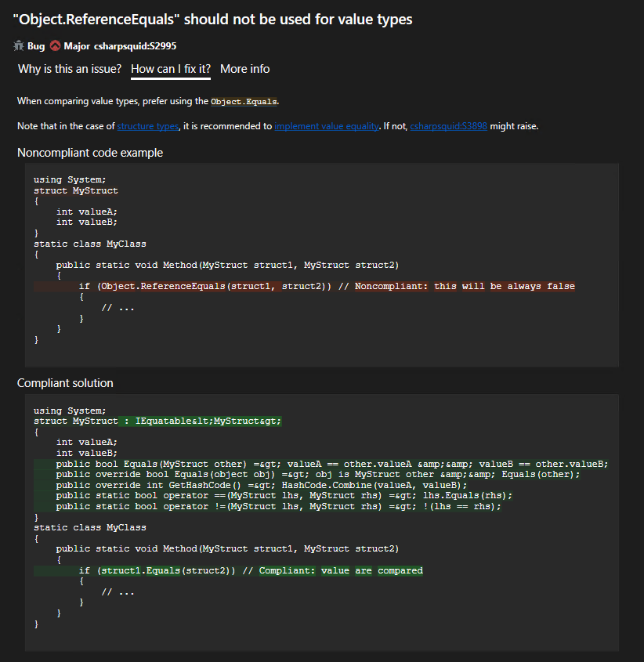Screen dimensions: 644x662
Task: Click the inline code 'Object.Equals'
Action: [244, 101]
